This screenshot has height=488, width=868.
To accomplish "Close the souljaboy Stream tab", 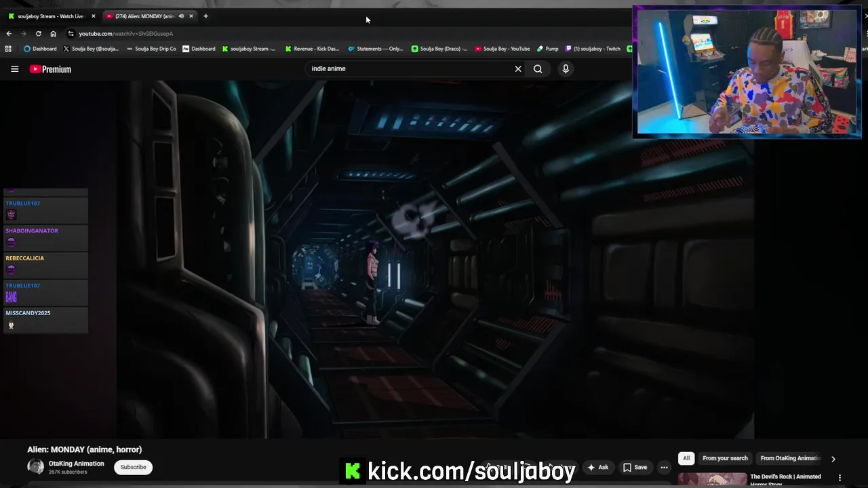I will click(94, 16).
